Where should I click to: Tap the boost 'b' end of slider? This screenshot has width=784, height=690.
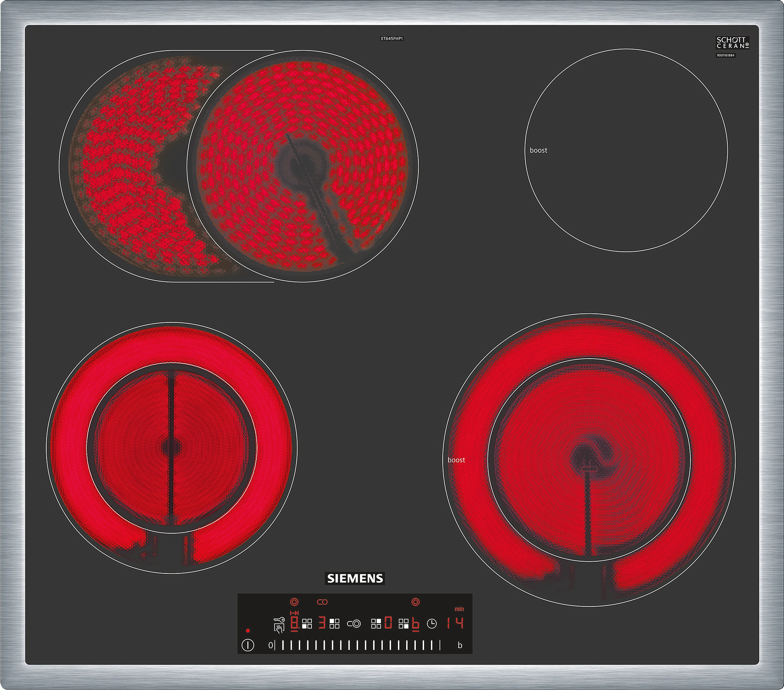[460, 646]
